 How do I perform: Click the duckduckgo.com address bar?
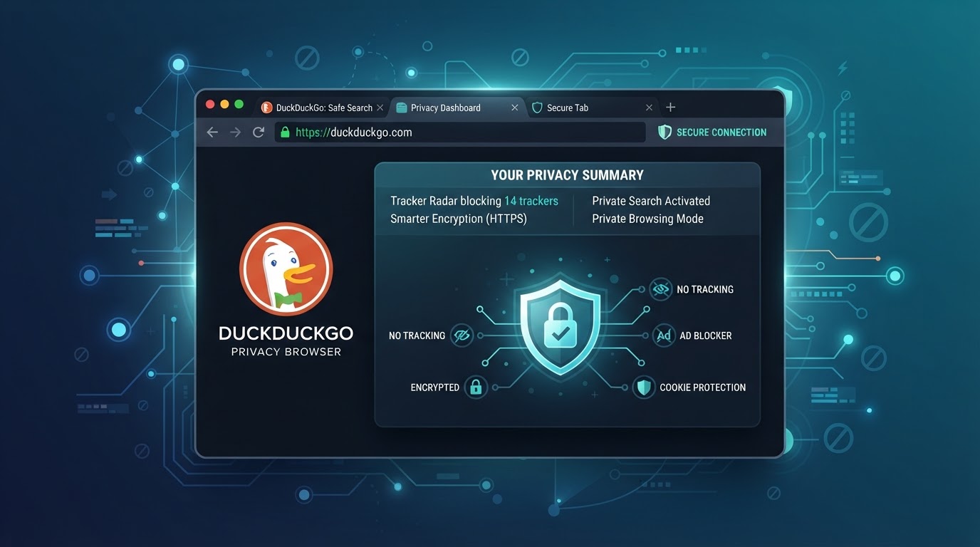(460, 132)
